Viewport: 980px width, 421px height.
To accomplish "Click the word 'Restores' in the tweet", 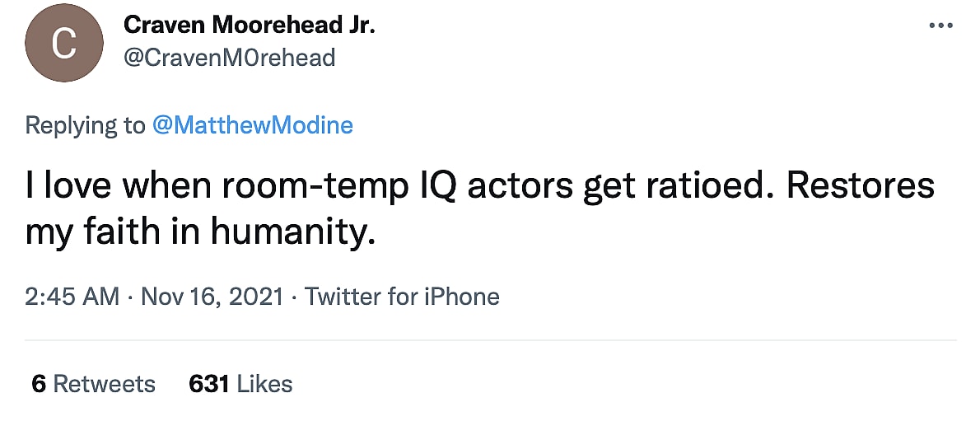I will (x=861, y=188).
